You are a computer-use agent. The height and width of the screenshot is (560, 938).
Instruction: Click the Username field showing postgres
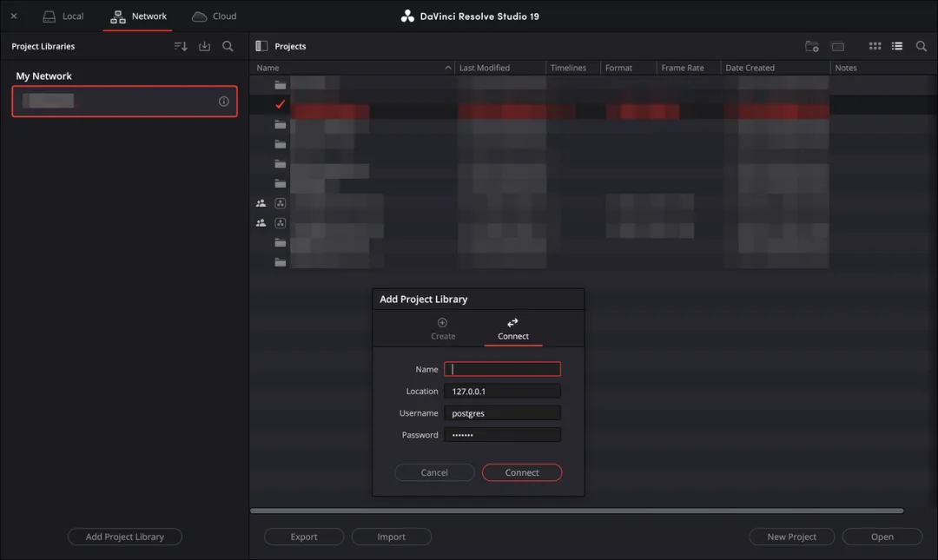click(503, 413)
